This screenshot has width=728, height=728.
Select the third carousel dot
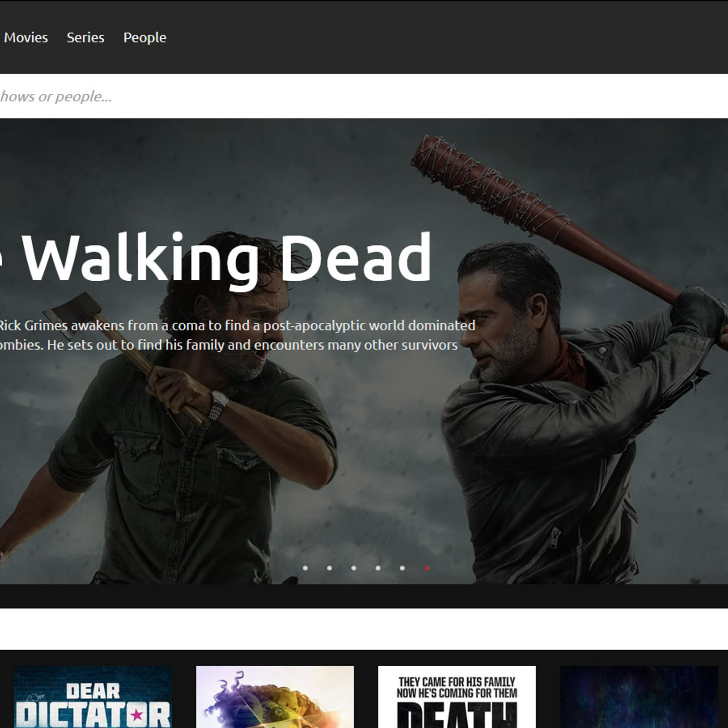click(354, 568)
